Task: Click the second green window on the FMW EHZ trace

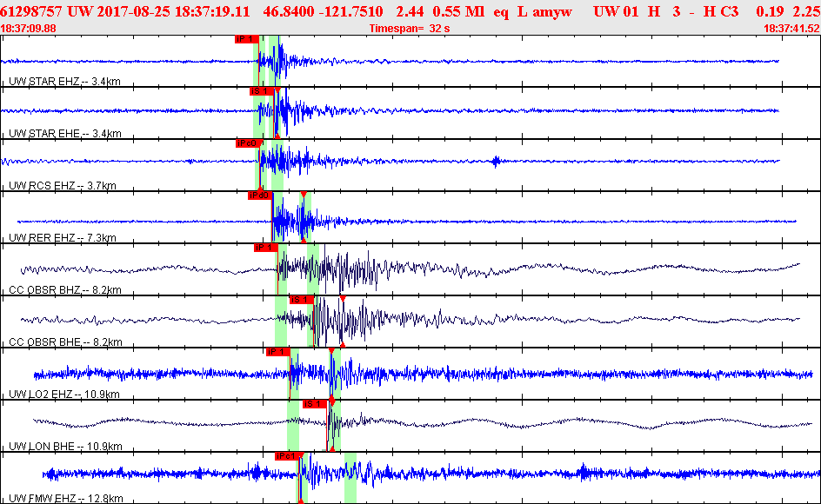Action: coord(350,478)
